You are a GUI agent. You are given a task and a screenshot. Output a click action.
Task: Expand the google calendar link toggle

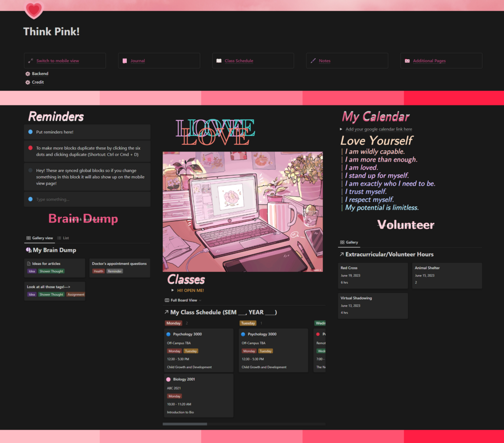pyautogui.click(x=341, y=129)
